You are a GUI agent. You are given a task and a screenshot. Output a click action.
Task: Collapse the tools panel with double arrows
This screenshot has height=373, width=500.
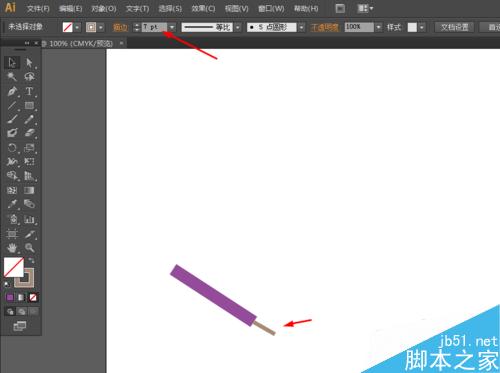[27, 43]
